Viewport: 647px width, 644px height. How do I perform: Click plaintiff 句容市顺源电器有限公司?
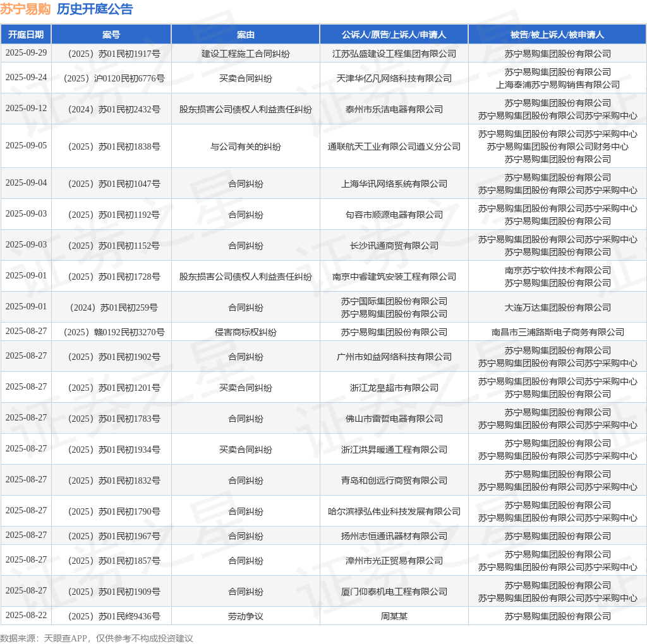click(394, 215)
